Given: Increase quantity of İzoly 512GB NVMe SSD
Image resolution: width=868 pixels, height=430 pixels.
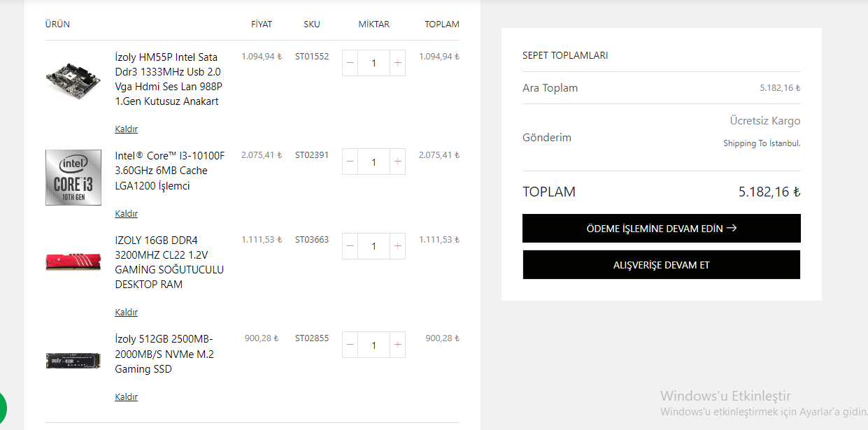Looking at the screenshot, I should click(397, 345).
